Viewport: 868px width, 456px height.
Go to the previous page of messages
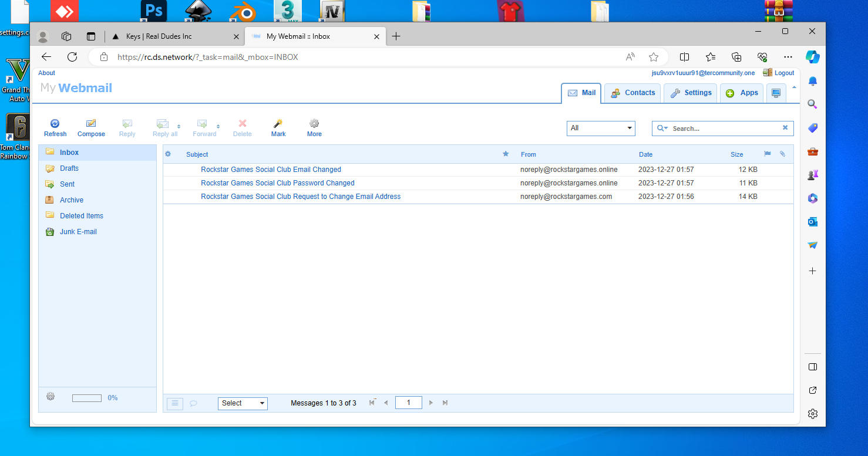click(x=386, y=403)
